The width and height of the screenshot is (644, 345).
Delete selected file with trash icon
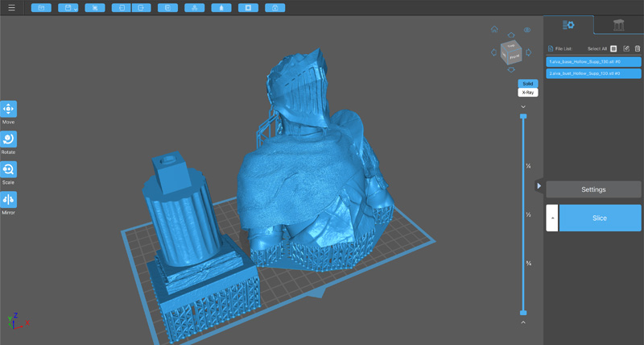pos(638,48)
